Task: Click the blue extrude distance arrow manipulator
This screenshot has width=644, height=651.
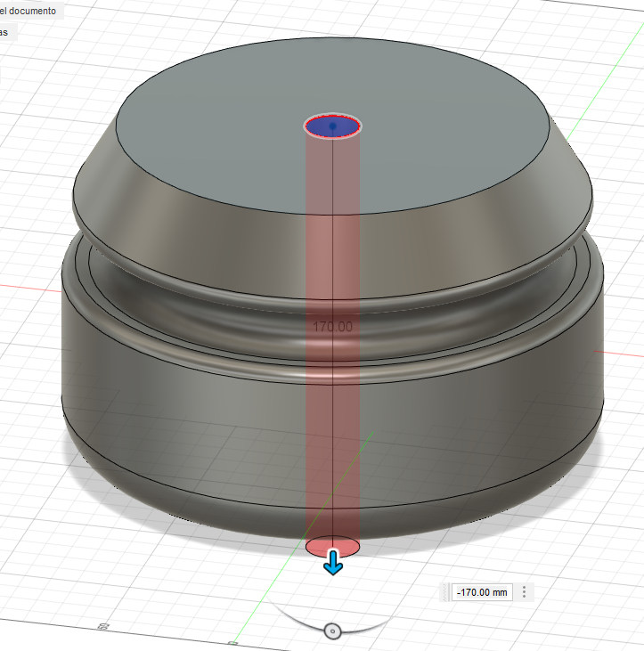Action: click(x=333, y=563)
